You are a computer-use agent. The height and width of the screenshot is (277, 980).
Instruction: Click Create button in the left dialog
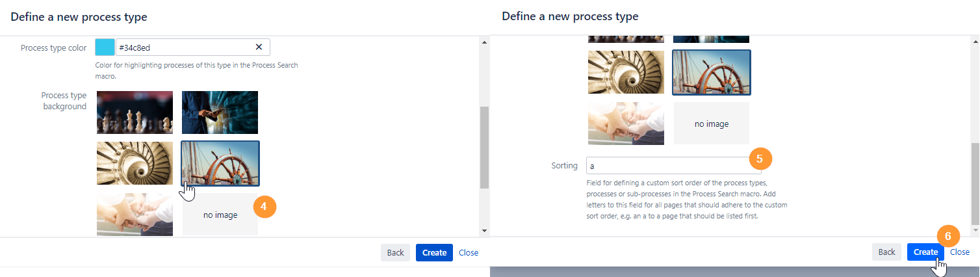pos(434,253)
